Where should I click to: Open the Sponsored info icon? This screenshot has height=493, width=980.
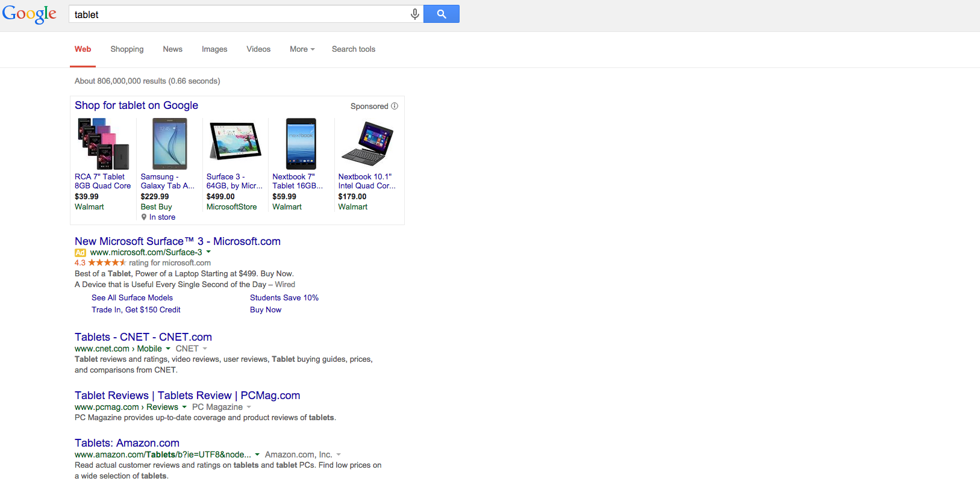(x=395, y=106)
